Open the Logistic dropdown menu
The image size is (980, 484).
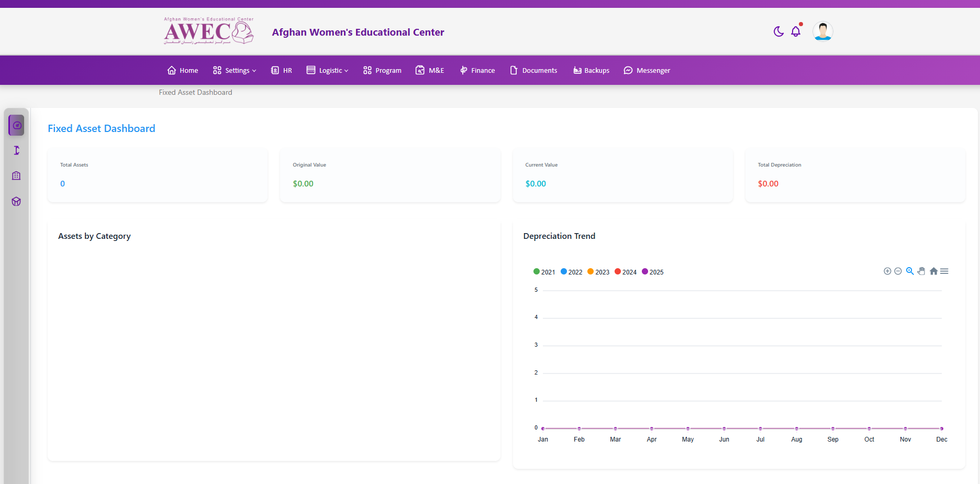click(x=327, y=70)
